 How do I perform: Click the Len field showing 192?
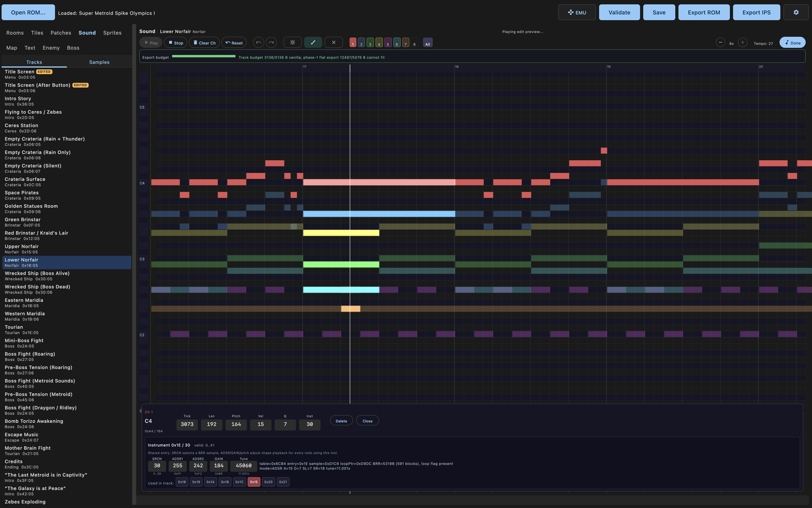[x=212, y=424]
